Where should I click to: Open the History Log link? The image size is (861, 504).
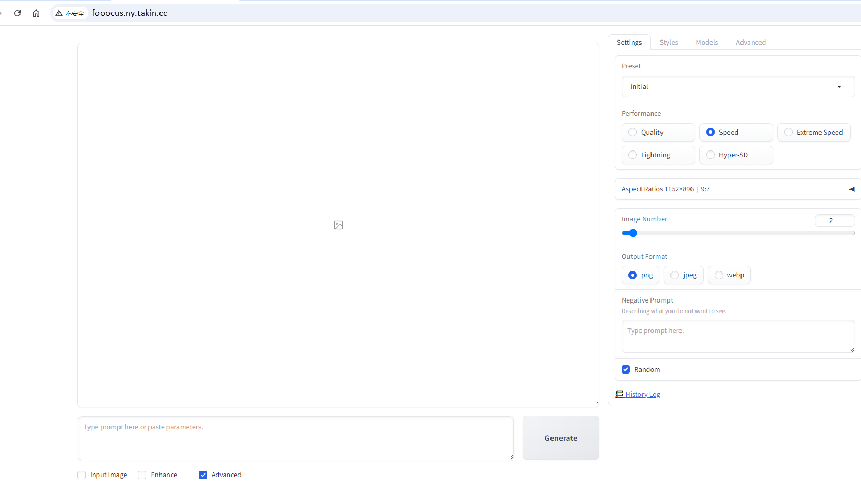(643, 395)
